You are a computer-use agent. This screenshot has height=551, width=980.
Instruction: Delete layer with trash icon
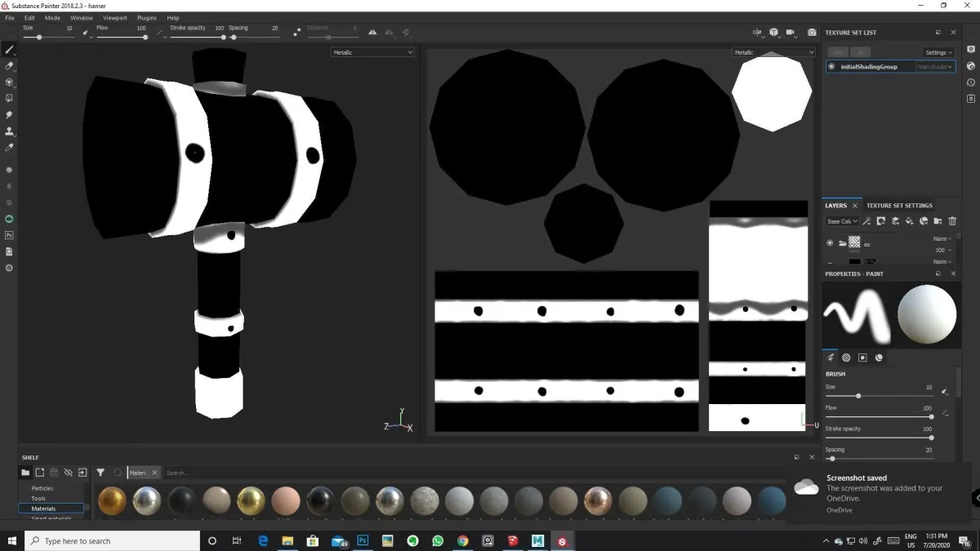[x=952, y=221]
